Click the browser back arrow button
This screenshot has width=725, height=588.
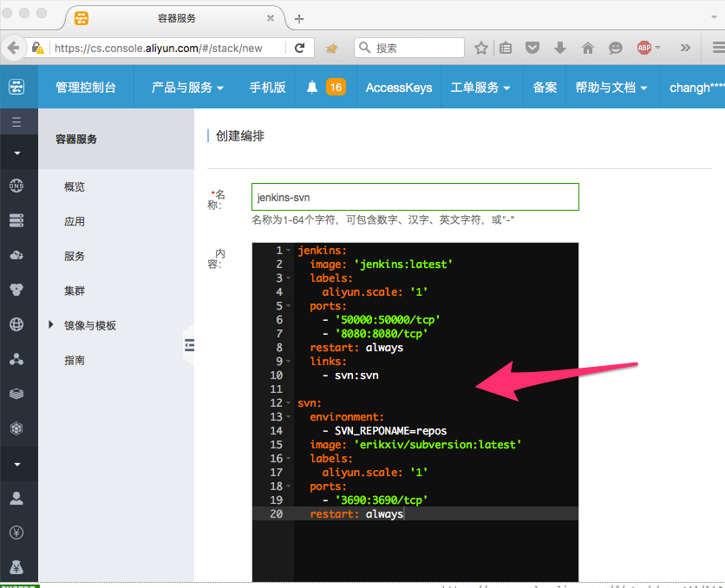(13, 48)
